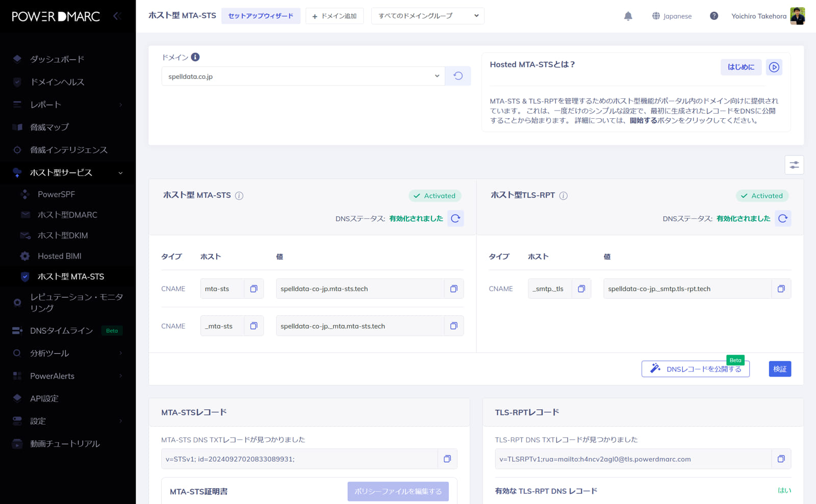Click the TLS-RPT Activated badge
The image size is (816, 504).
point(762,196)
